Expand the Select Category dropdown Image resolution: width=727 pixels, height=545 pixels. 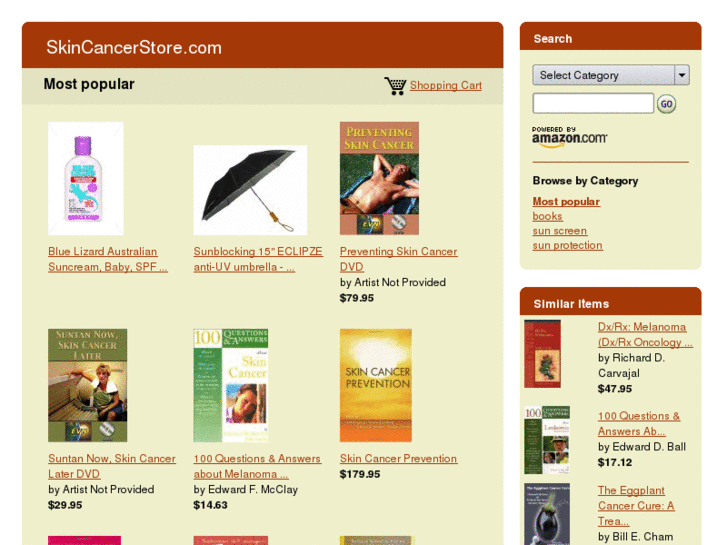[611, 75]
